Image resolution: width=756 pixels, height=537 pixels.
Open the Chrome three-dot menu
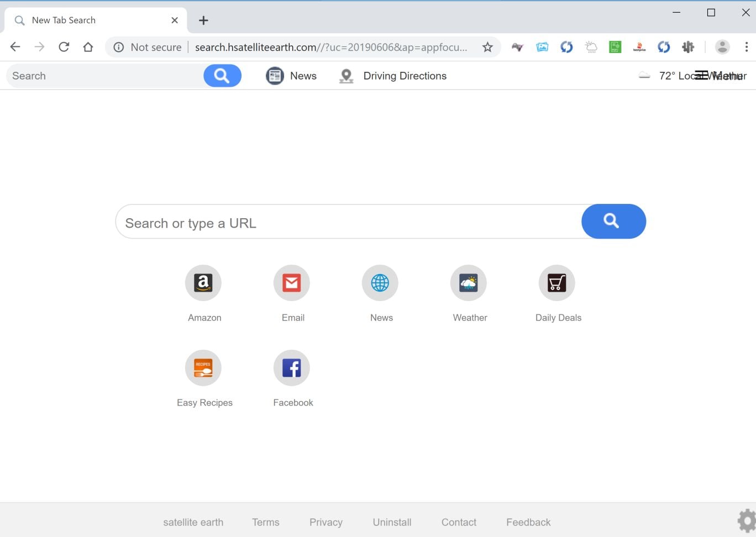coord(746,47)
